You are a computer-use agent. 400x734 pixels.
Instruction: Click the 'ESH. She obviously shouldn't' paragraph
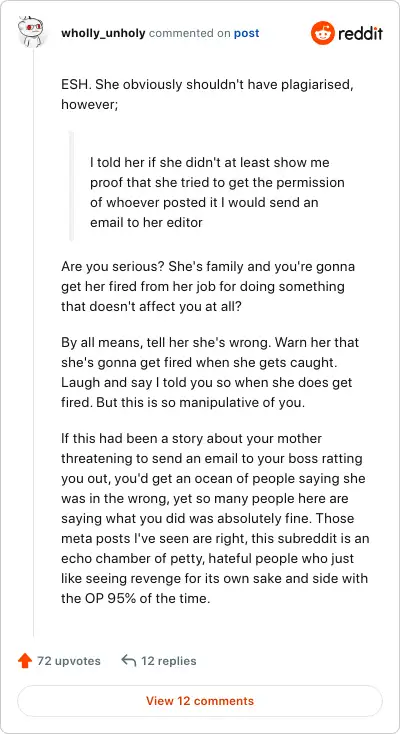pyautogui.click(x=207, y=95)
